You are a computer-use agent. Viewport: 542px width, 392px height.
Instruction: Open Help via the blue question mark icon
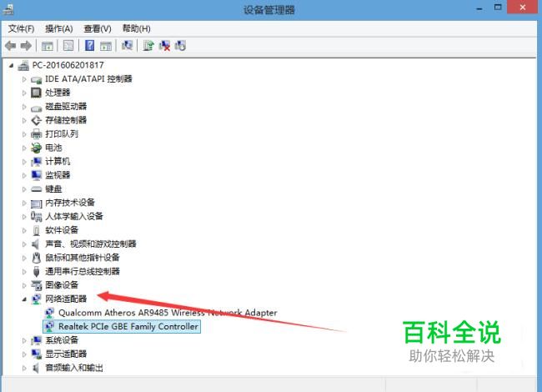89,45
